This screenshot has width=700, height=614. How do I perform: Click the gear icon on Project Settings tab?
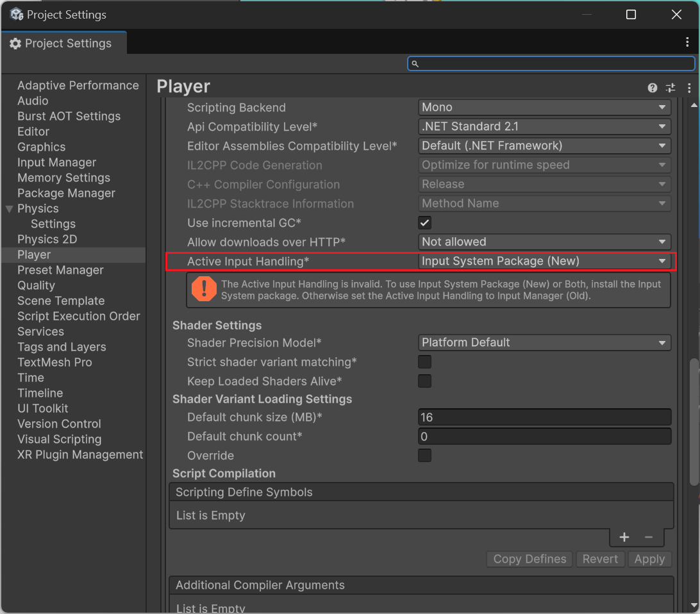16,43
